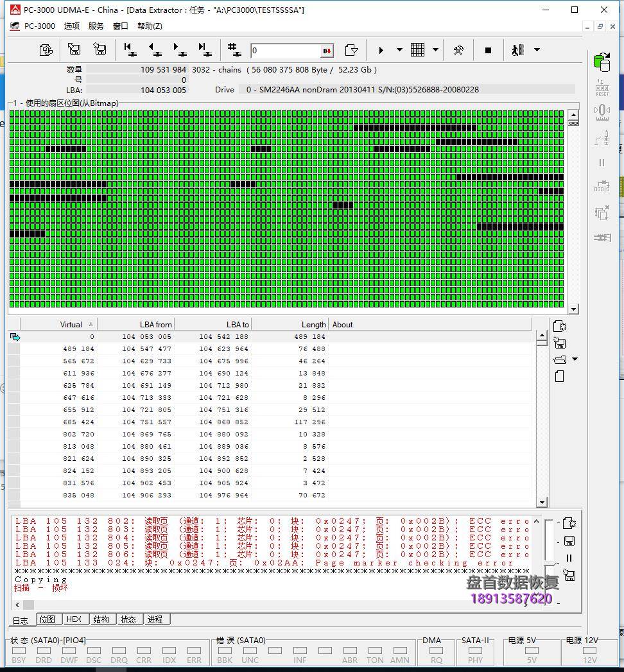Click the Stop button in the toolbar
The height and width of the screenshot is (672, 624).
[488, 50]
